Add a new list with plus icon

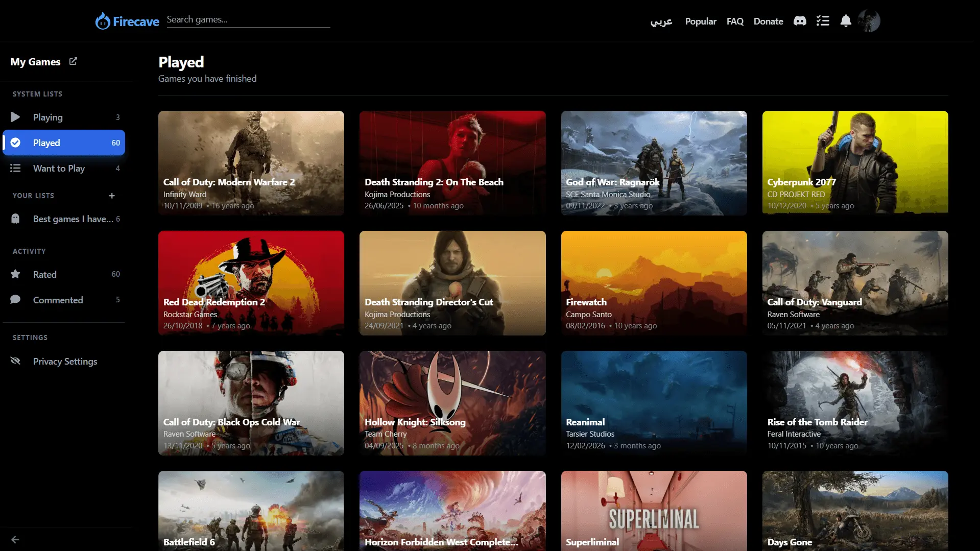[x=112, y=196]
